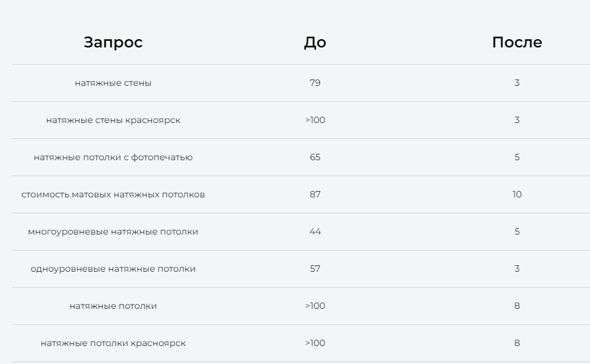Screen dimensions: 590x364
Task: Click the 'После' column header
Action: pos(517,42)
